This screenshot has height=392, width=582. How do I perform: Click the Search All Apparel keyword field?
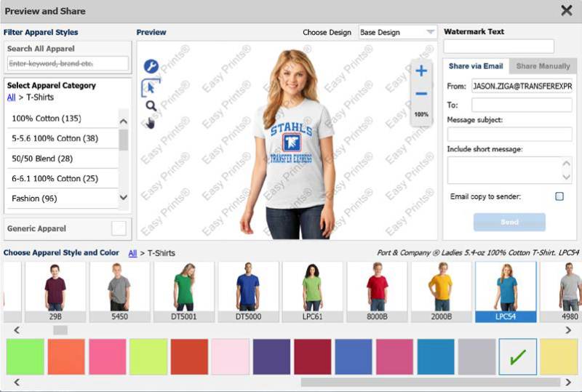click(x=68, y=63)
